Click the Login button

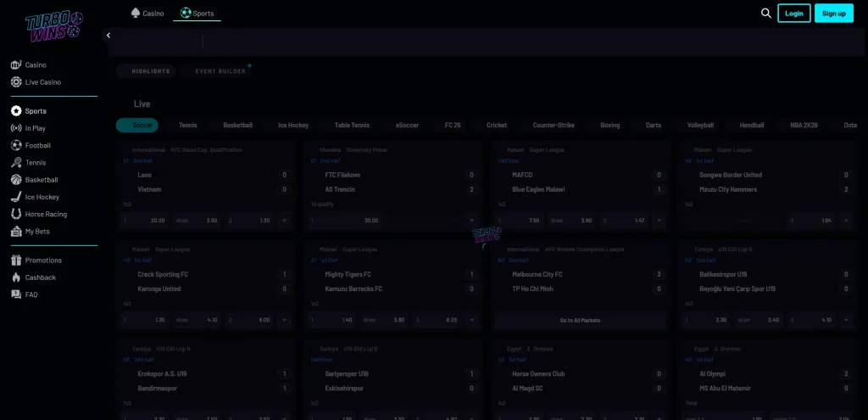tap(793, 14)
